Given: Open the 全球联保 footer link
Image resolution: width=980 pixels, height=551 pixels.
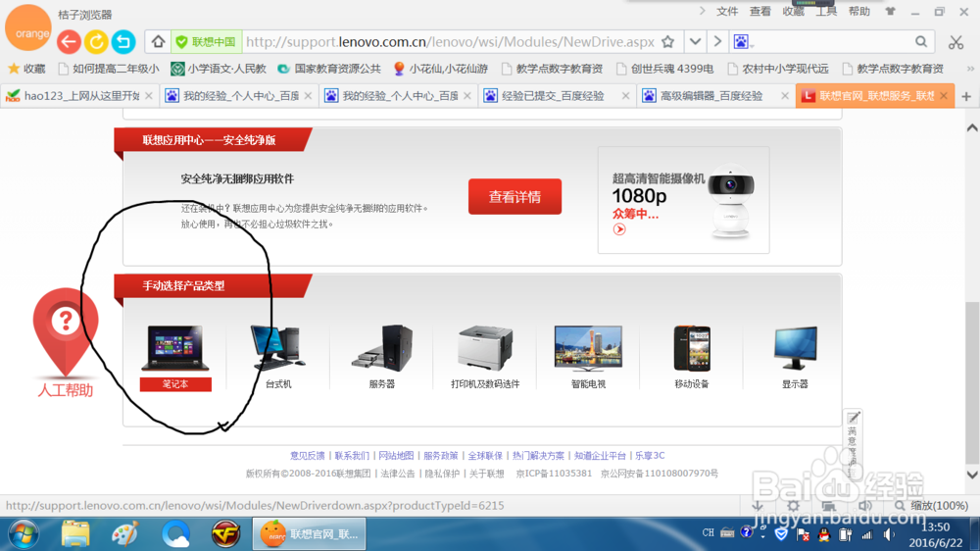Looking at the screenshot, I should coord(485,455).
